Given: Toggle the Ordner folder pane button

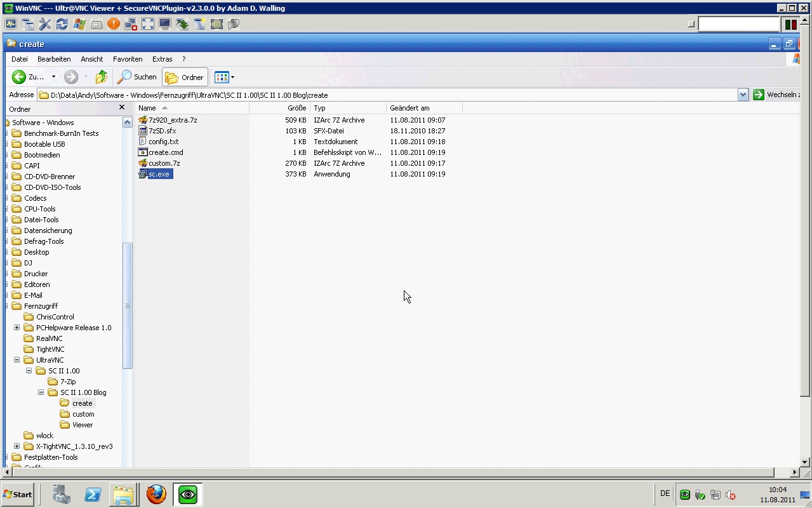Looking at the screenshot, I should (185, 77).
